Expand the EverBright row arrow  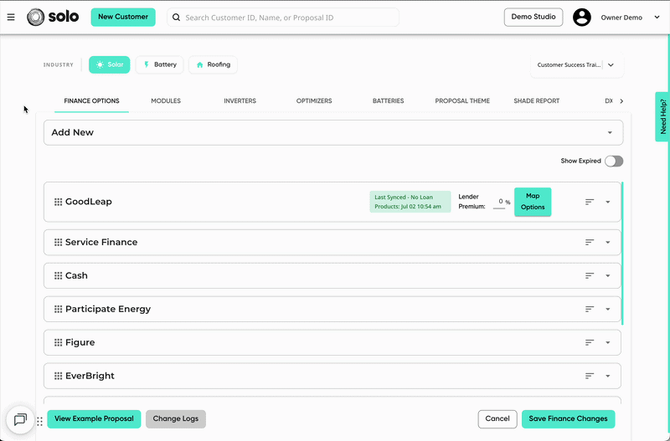click(x=608, y=376)
